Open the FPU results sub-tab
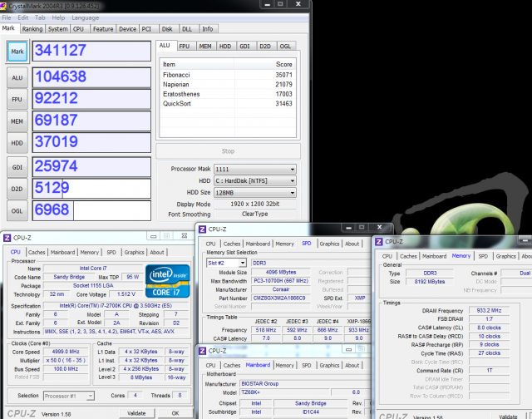 tap(185, 47)
